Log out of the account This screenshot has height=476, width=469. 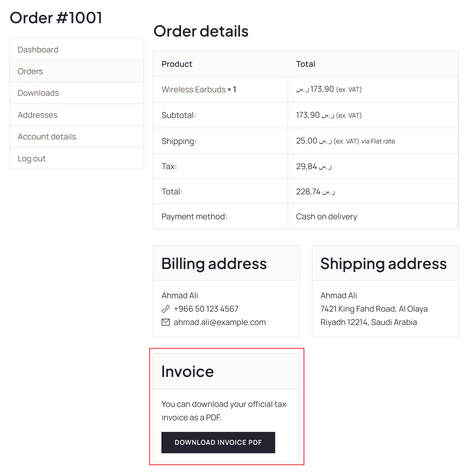click(32, 159)
